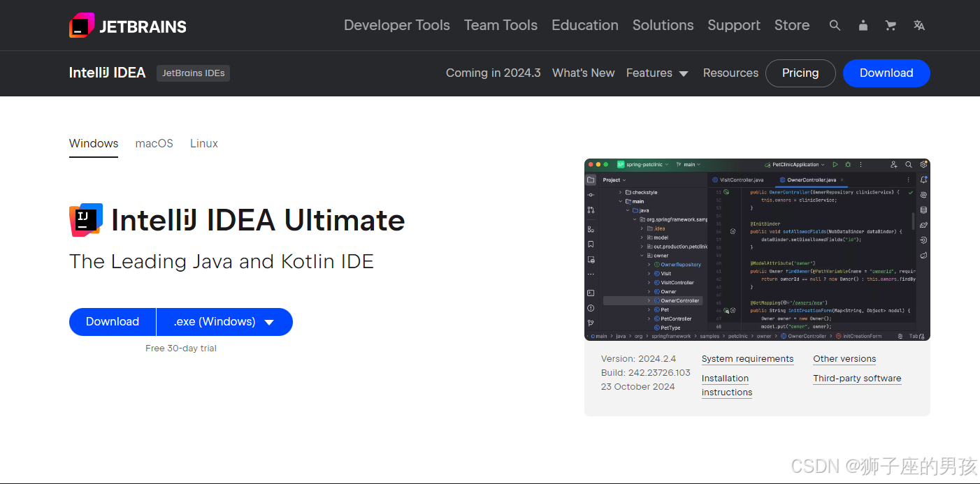This screenshot has height=484, width=980.
Task: Open the Coming in 2024.3 page
Action: pyautogui.click(x=493, y=73)
